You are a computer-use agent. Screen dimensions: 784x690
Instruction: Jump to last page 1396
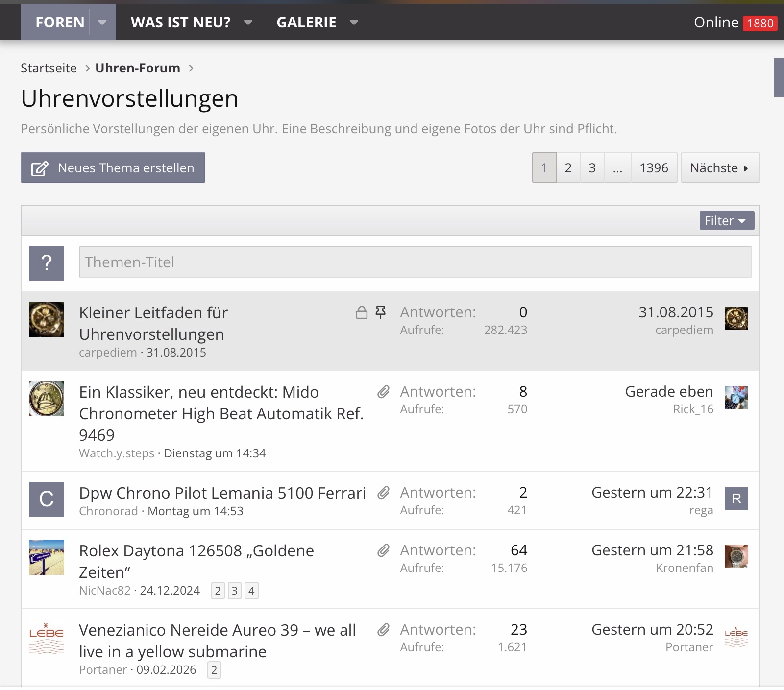coord(654,167)
